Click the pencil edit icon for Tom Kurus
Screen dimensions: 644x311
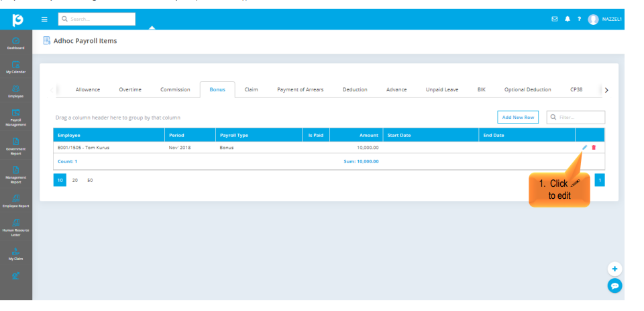(x=584, y=147)
